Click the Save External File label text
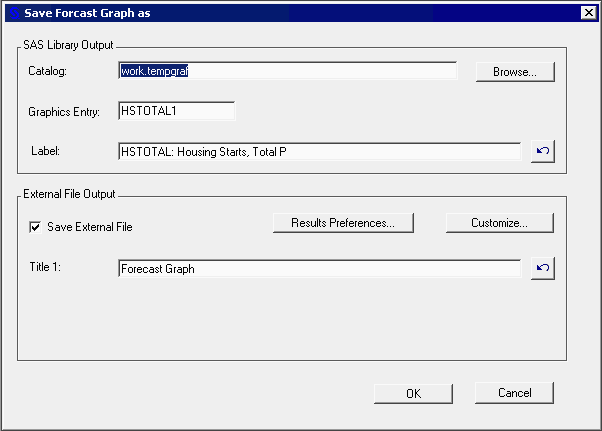 [x=89, y=227]
